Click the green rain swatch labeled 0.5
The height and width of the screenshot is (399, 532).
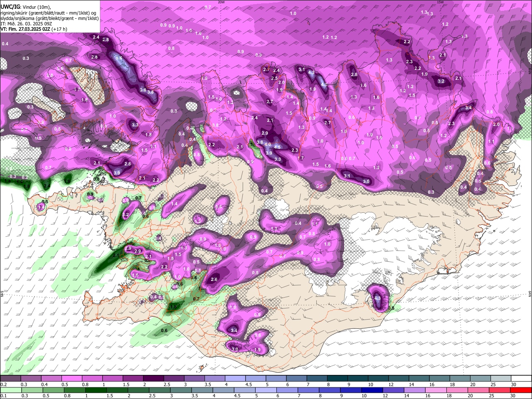54,390
